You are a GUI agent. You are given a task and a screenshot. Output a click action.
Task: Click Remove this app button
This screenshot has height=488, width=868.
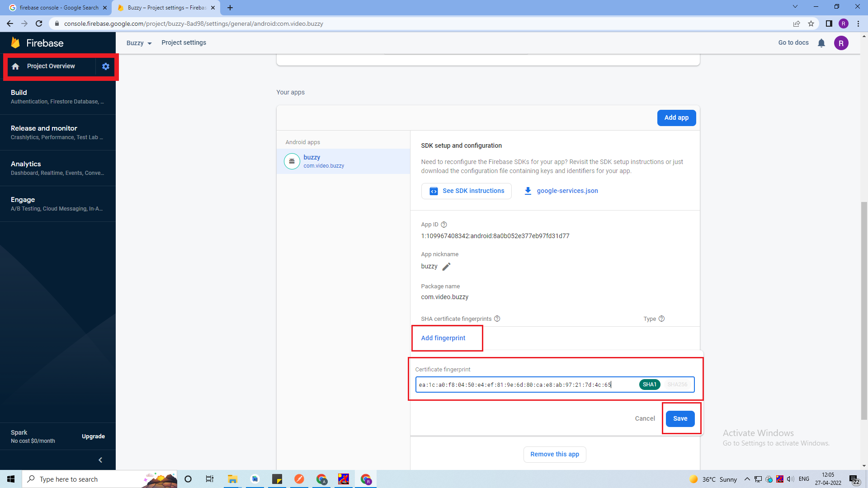click(x=555, y=454)
